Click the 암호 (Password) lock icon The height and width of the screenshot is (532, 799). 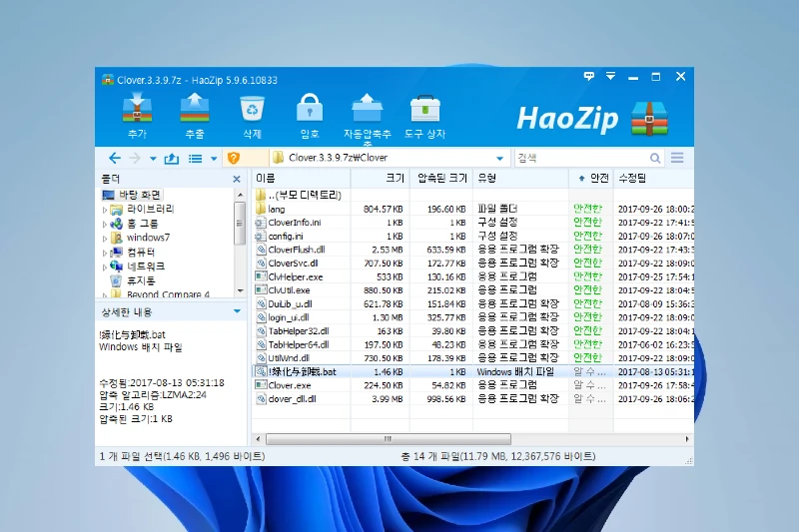point(310,108)
